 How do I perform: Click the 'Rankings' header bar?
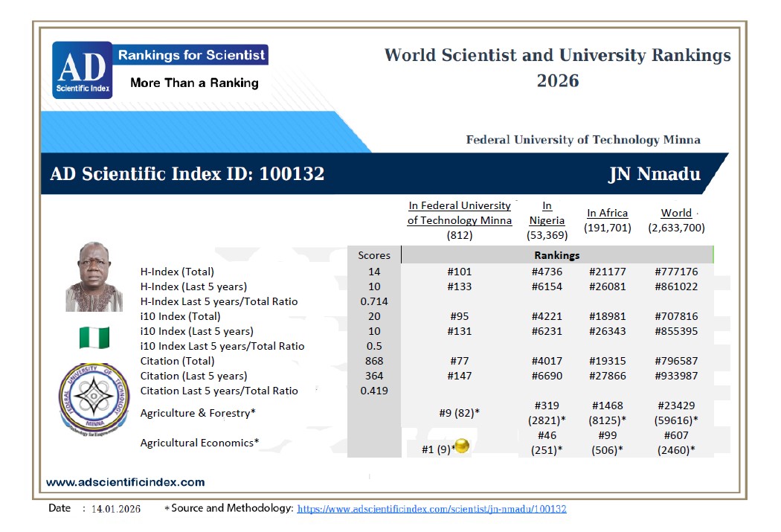point(556,255)
